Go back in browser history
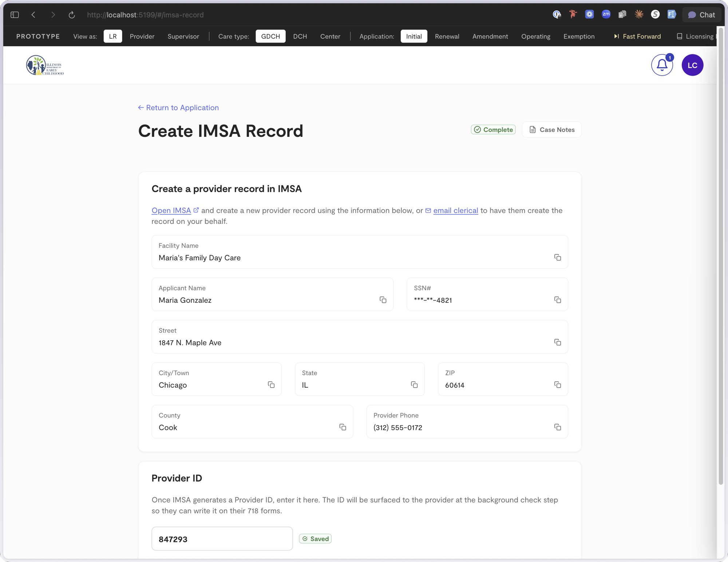728x562 pixels. click(33, 15)
